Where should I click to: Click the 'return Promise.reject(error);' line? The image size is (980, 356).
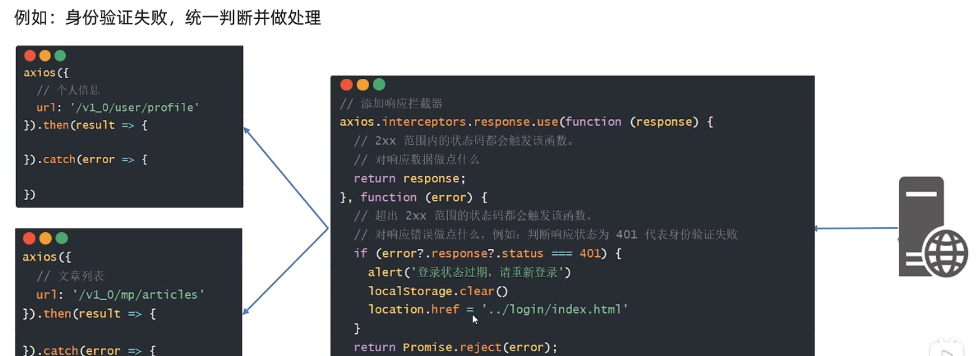pos(455,347)
